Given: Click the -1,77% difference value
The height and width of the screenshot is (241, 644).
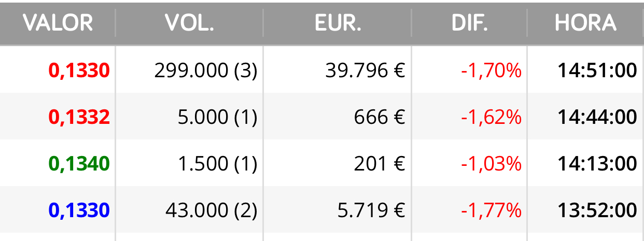Looking at the screenshot, I should click(x=491, y=210).
